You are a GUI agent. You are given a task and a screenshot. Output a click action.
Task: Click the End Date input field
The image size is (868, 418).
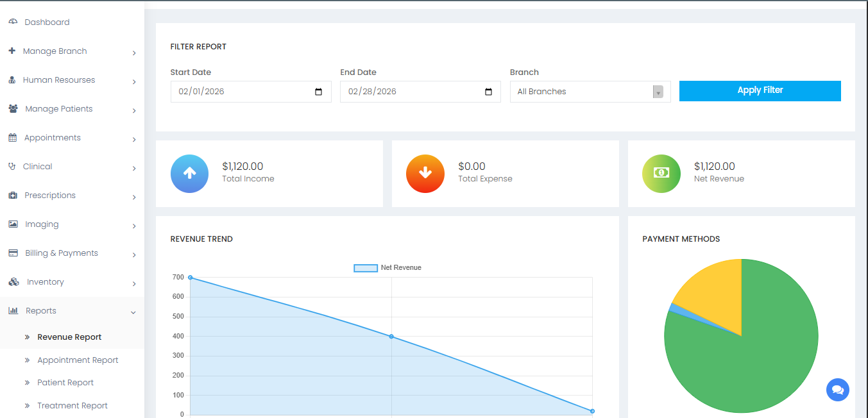(420, 92)
